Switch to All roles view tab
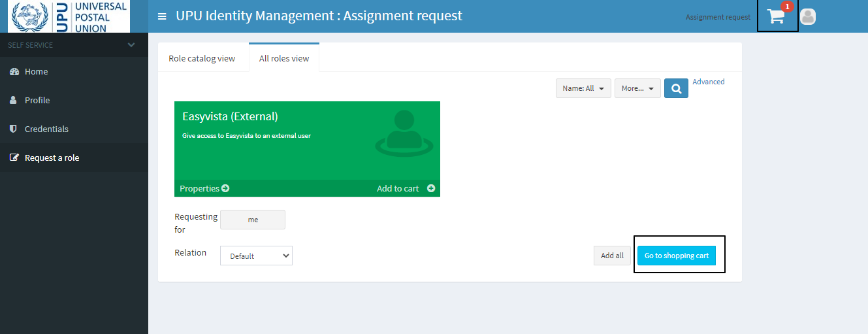Image resolution: width=868 pixels, height=334 pixels. pyautogui.click(x=284, y=58)
